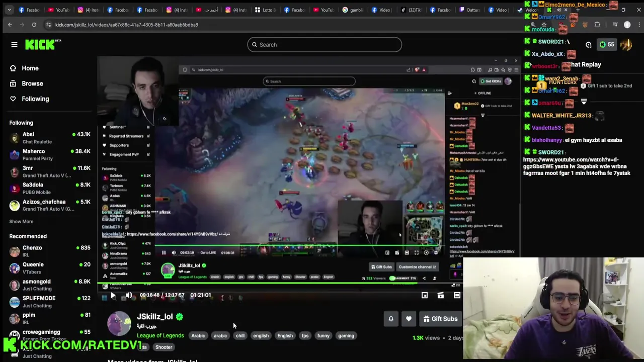The height and width of the screenshot is (362, 644).
Task: Switch to the Dattura Twitch tab
Action: pos(469,10)
